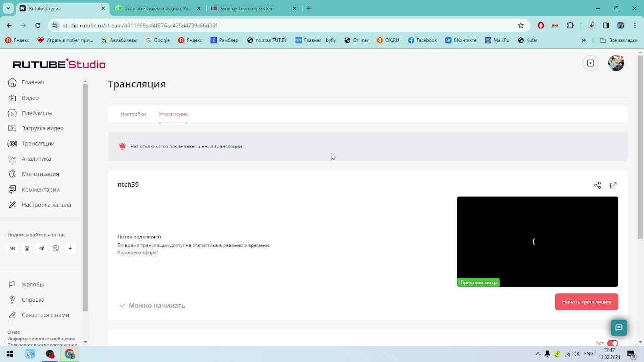This screenshot has width=644, height=362.
Task: Click the add video plus icon in header
Action: [x=591, y=63]
